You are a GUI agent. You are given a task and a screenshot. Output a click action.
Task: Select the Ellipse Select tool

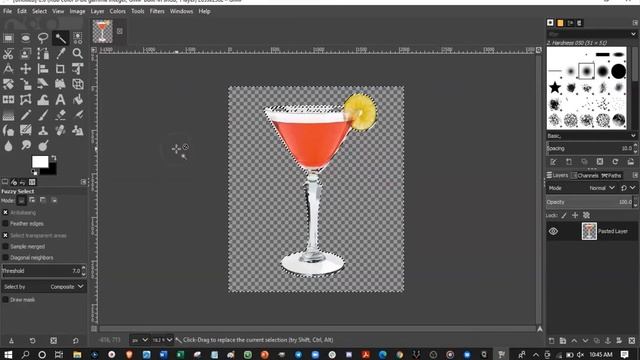pyautogui.click(x=26, y=38)
